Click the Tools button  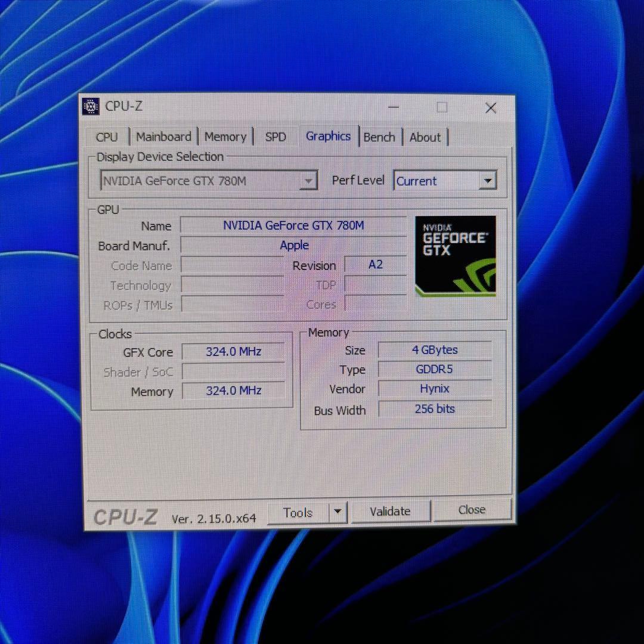click(x=298, y=512)
